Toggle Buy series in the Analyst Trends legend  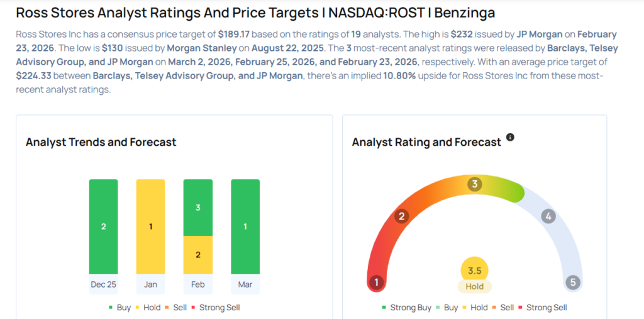point(120,308)
